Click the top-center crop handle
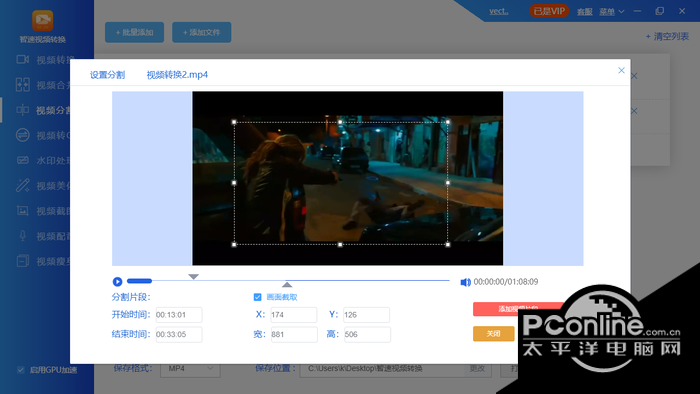This screenshot has height=394, width=700. (x=340, y=122)
